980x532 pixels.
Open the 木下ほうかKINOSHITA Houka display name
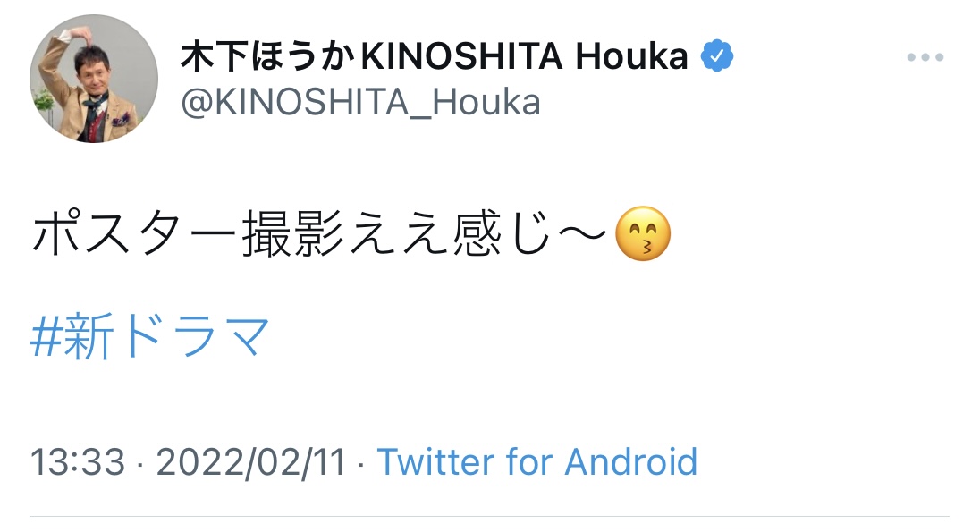(435, 58)
